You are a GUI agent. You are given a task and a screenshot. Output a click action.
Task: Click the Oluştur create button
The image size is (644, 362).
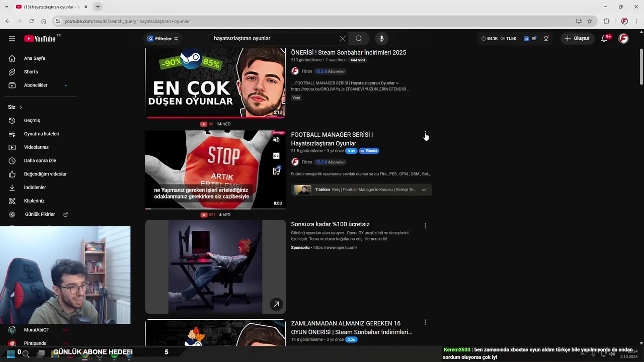pyautogui.click(x=578, y=39)
